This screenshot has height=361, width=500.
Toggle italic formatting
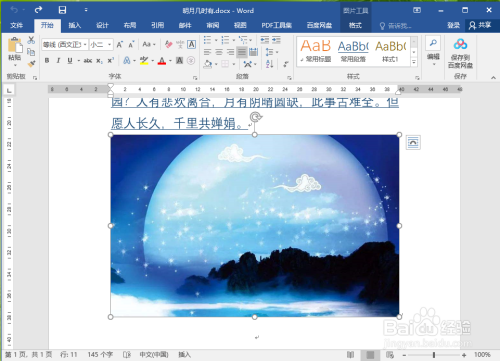coord(58,61)
